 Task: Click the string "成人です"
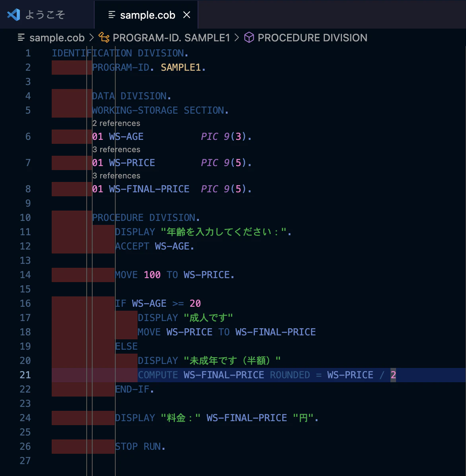point(208,317)
